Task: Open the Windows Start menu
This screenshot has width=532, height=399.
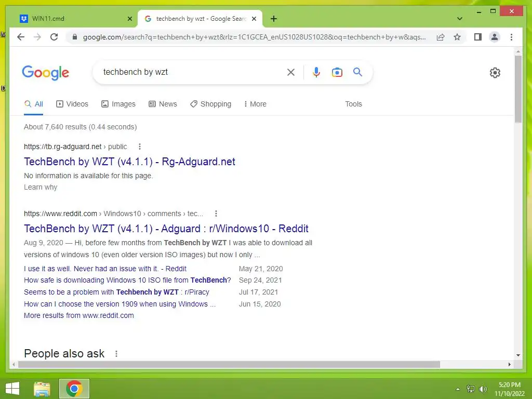Action: pos(12,389)
